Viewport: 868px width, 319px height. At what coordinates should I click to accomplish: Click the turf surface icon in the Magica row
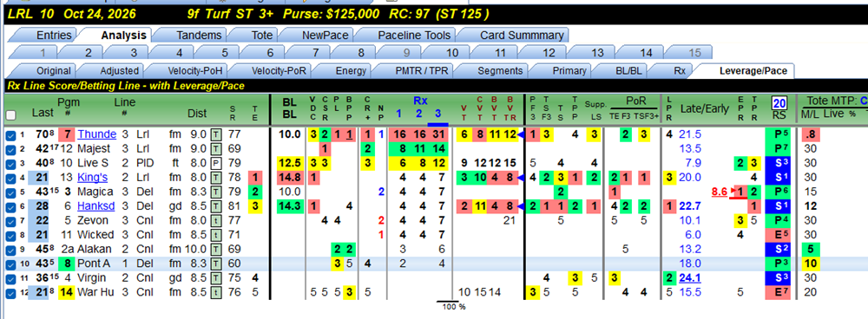pos(217,192)
